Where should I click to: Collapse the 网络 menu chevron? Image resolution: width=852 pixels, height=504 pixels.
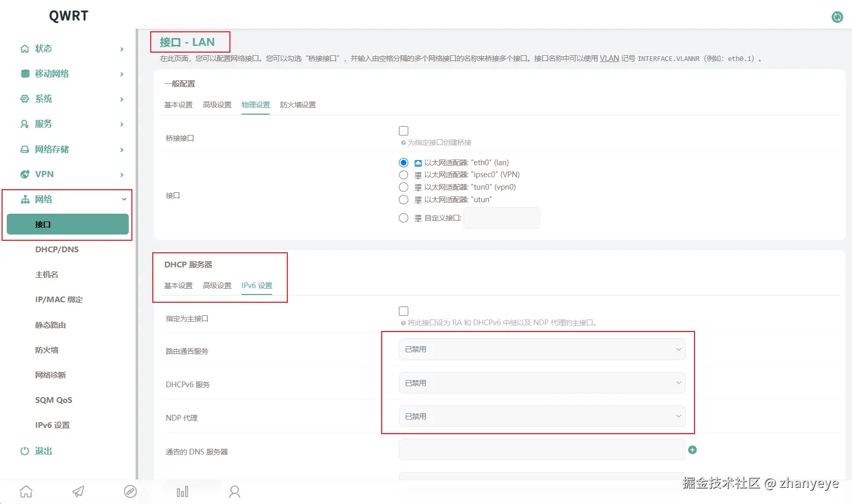coord(124,199)
